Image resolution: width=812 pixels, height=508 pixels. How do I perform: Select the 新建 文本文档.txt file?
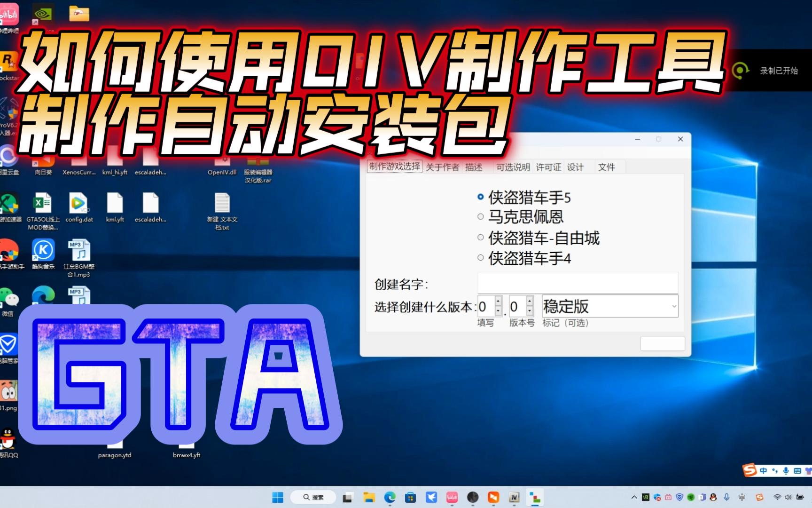pos(222,211)
